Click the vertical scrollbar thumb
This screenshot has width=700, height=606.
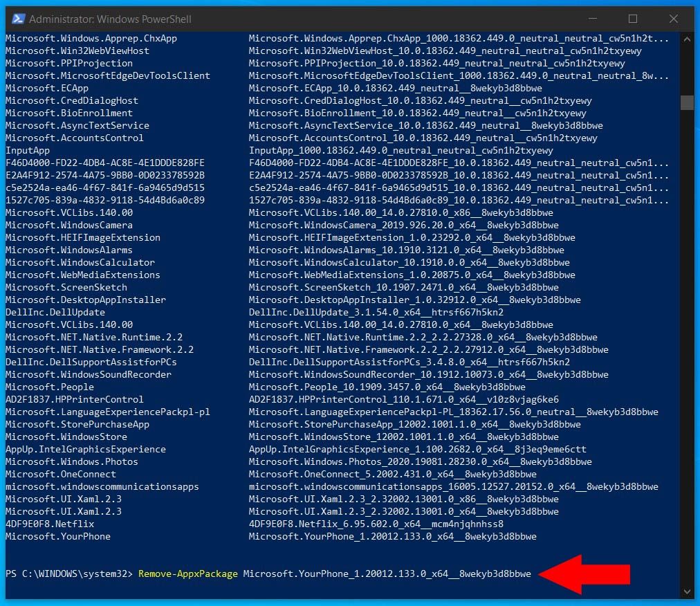point(687,102)
